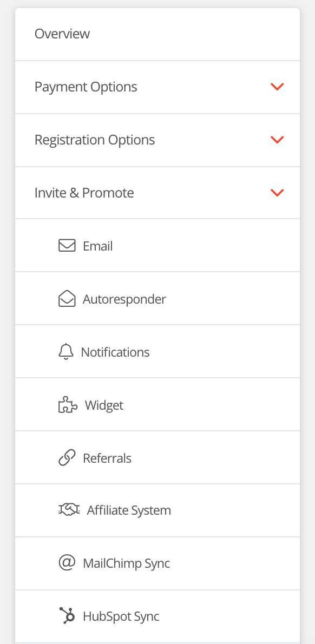315x644 pixels.
Task: Collapse the Invite & Promote chevron
Action: click(277, 193)
